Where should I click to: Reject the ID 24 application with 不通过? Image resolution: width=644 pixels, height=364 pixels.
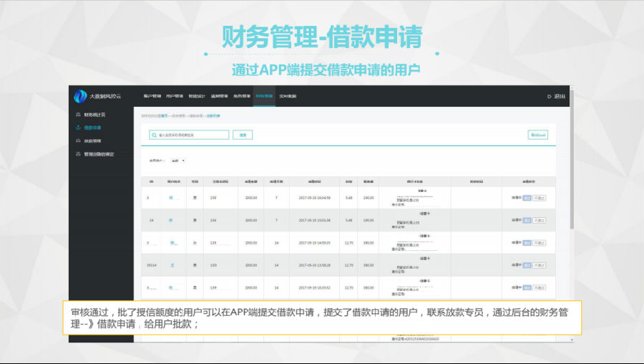tap(540, 220)
